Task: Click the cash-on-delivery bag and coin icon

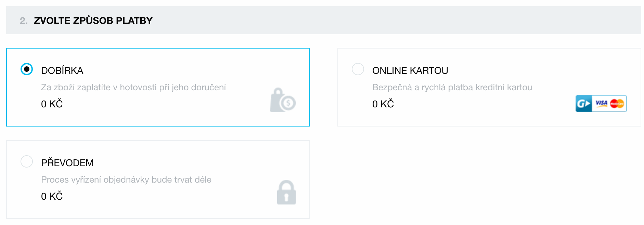Action: point(283,100)
